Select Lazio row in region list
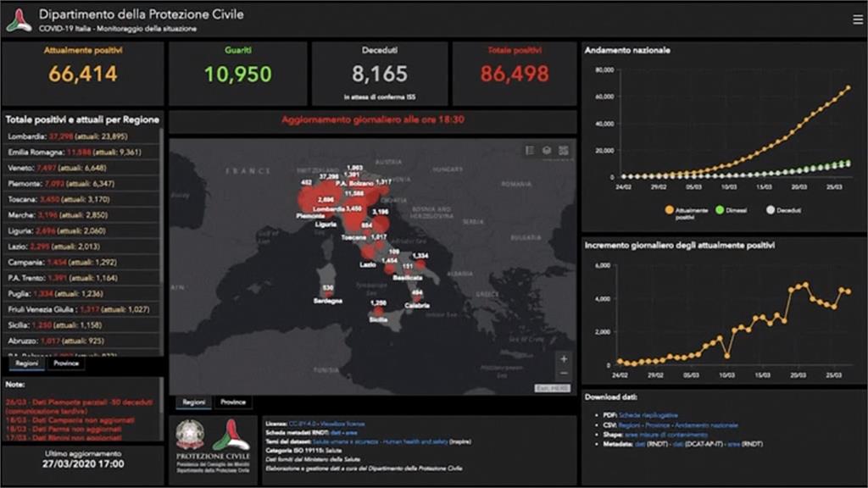 click(81, 247)
